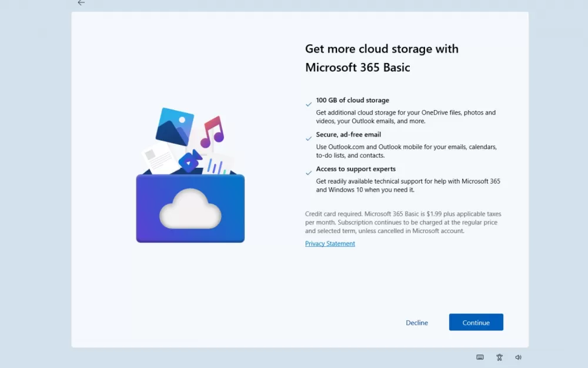Open the on-screen keyboard icon
This screenshot has width=588, height=368.
480,357
